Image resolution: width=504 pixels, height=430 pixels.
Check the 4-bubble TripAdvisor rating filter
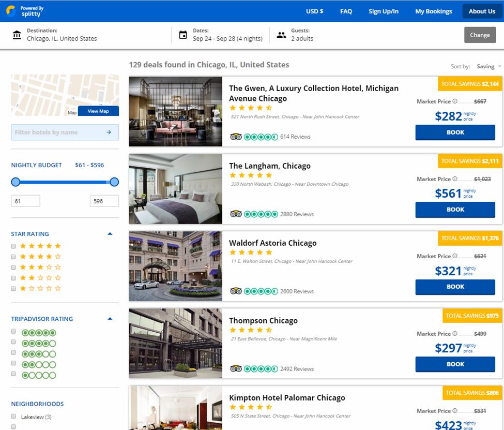click(13, 342)
